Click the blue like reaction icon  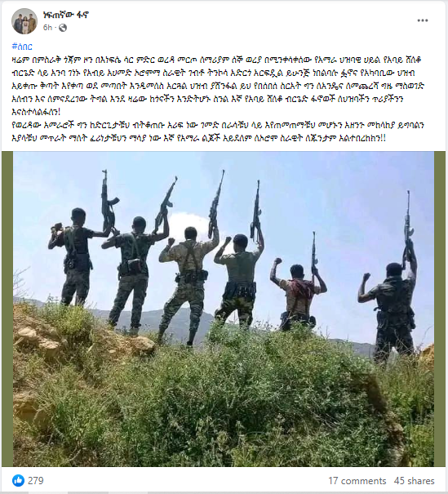tap(18, 481)
